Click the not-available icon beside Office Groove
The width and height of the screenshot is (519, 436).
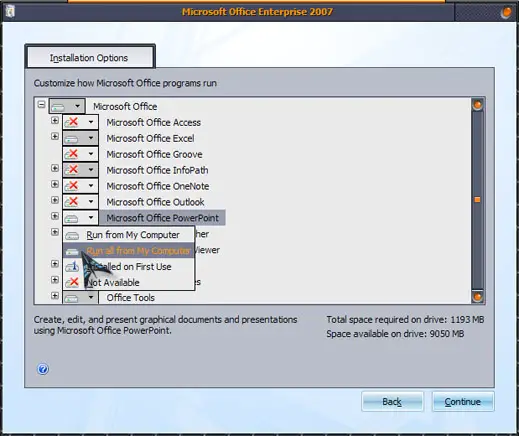pos(72,154)
